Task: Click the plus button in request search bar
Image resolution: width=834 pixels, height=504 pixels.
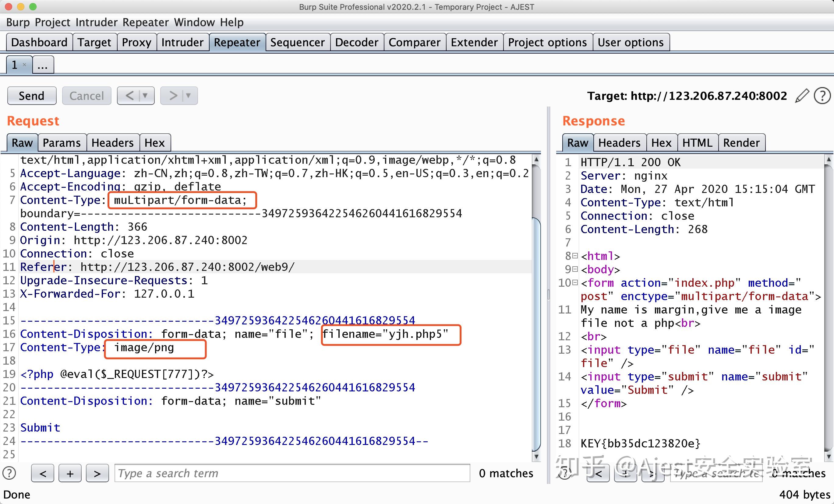Action: click(70, 473)
